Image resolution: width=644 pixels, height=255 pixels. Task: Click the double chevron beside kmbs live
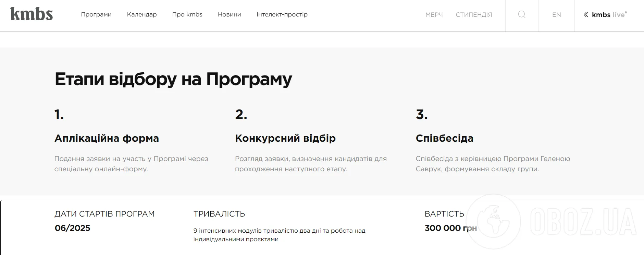(x=586, y=15)
